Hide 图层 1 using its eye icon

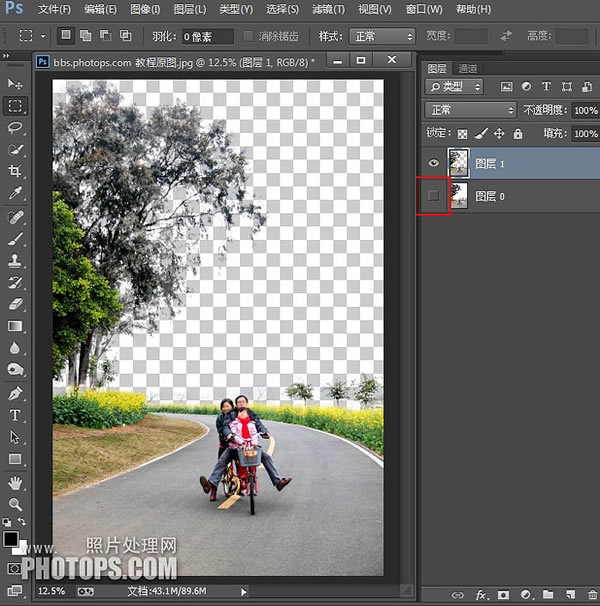[434, 163]
